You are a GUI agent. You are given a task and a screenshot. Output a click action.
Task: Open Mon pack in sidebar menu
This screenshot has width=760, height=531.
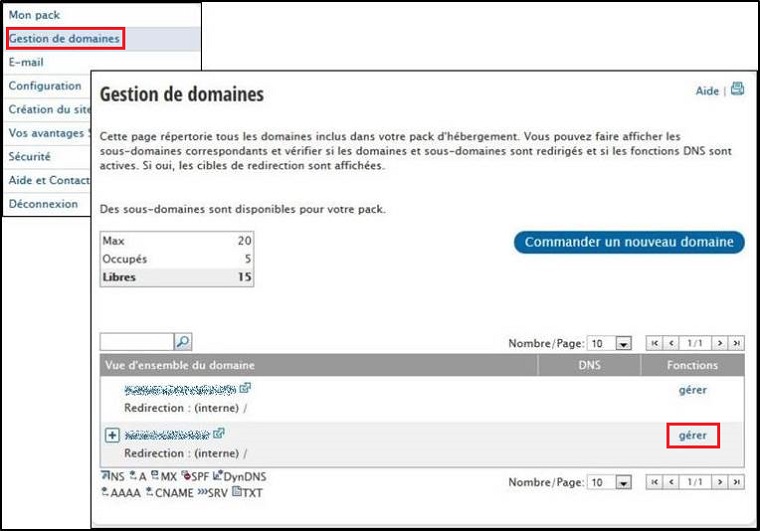coord(34,15)
